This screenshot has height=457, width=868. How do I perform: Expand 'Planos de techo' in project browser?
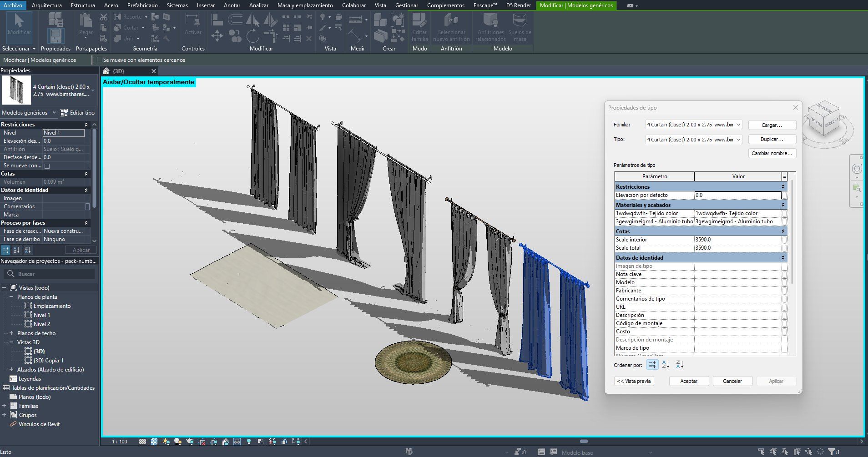coord(11,333)
